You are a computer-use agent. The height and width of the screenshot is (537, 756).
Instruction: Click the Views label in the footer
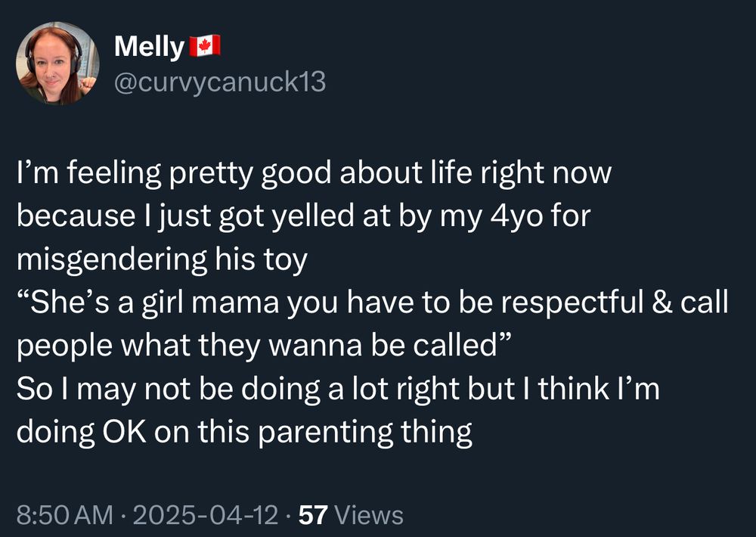point(369,515)
